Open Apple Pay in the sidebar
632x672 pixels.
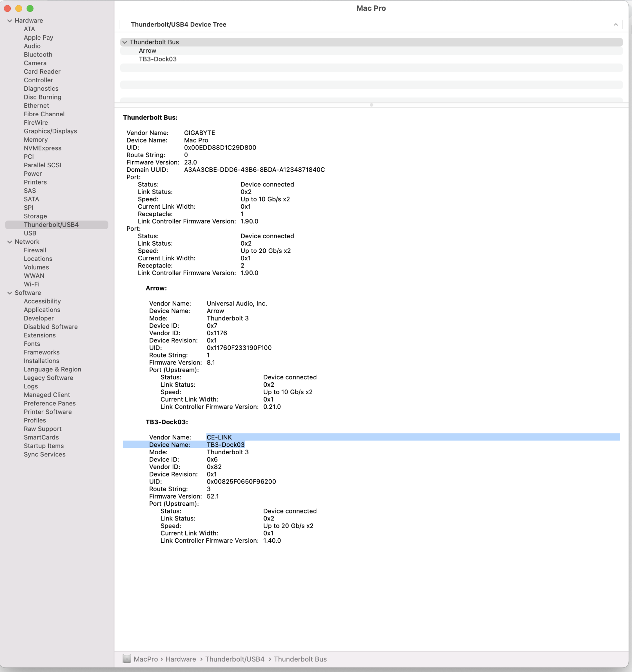39,38
